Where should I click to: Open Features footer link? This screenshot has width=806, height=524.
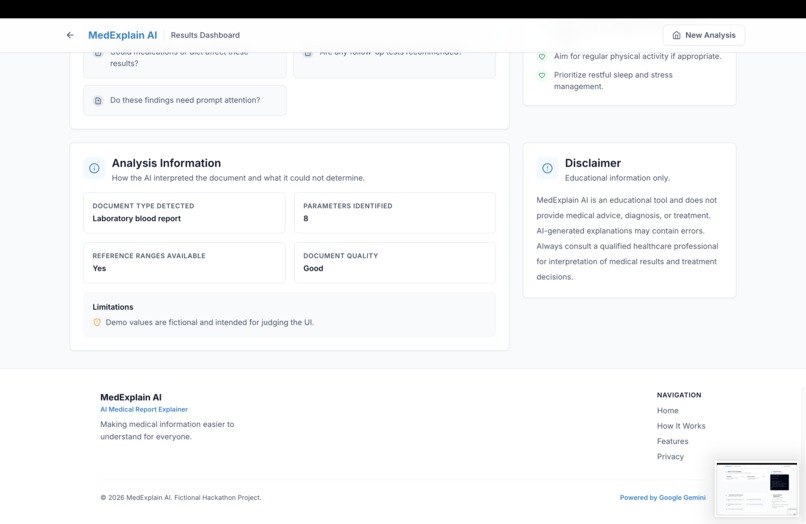click(672, 441)
